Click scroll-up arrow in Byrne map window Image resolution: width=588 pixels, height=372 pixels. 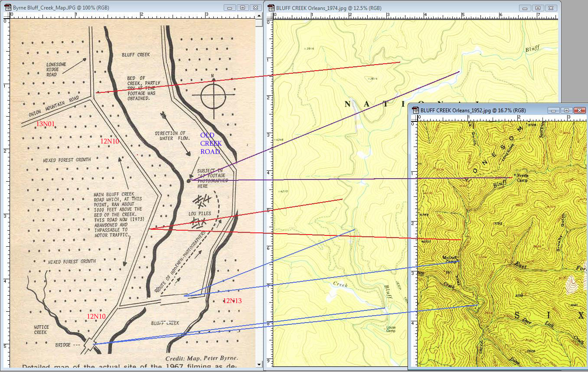coord(259,16)
